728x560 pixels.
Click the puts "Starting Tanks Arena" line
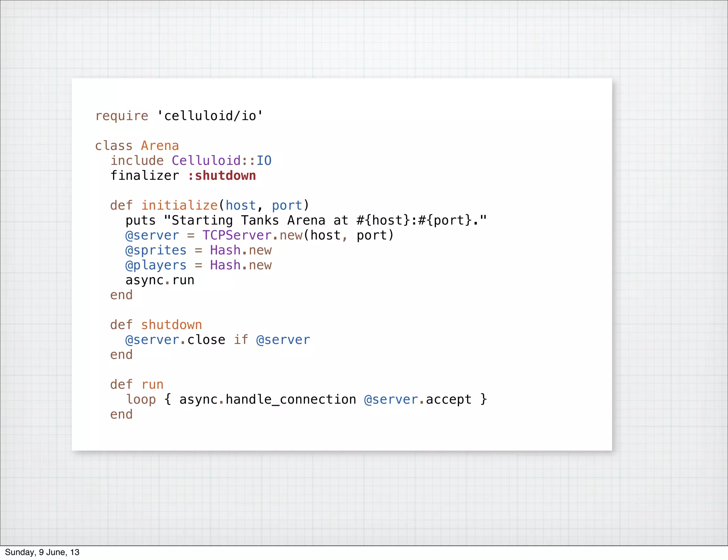(306, 220)
